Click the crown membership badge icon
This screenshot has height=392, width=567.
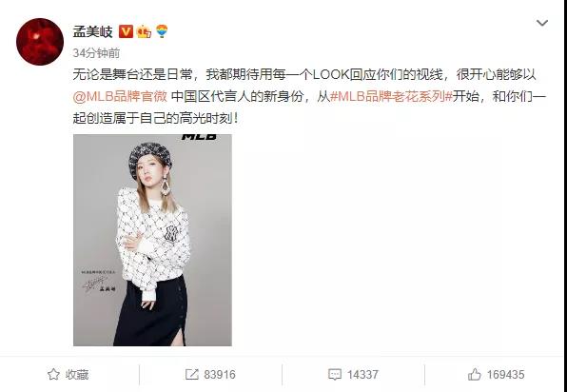point(144,31)
